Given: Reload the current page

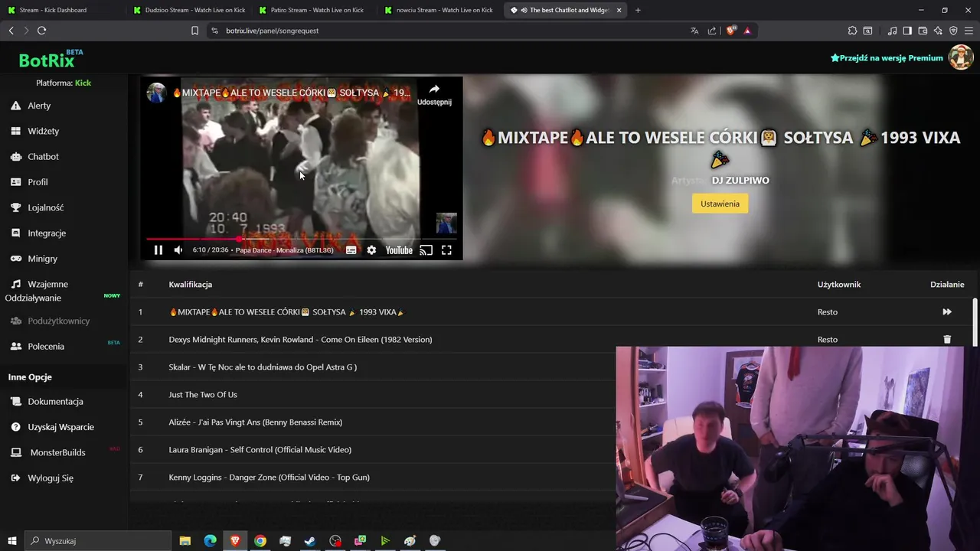Looking at the screenshot, I should pyautogui.click(x=41, y=31).
